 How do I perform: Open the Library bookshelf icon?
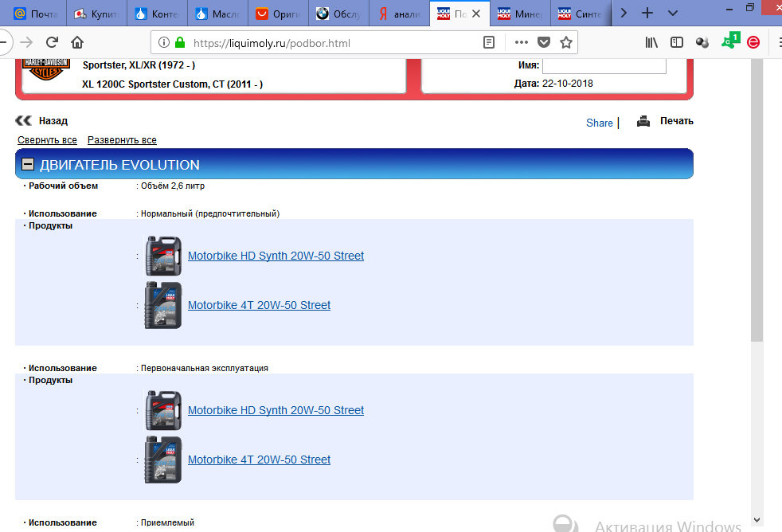click(x=651, y=43)
